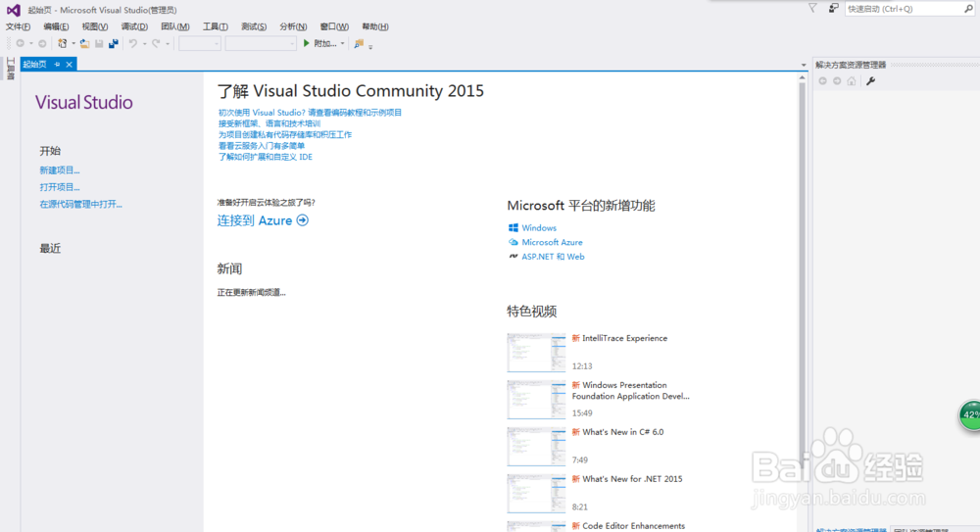980x532 pixels.
Task: Open the 窗口(W) menu
Action: (x=334, y=26)
